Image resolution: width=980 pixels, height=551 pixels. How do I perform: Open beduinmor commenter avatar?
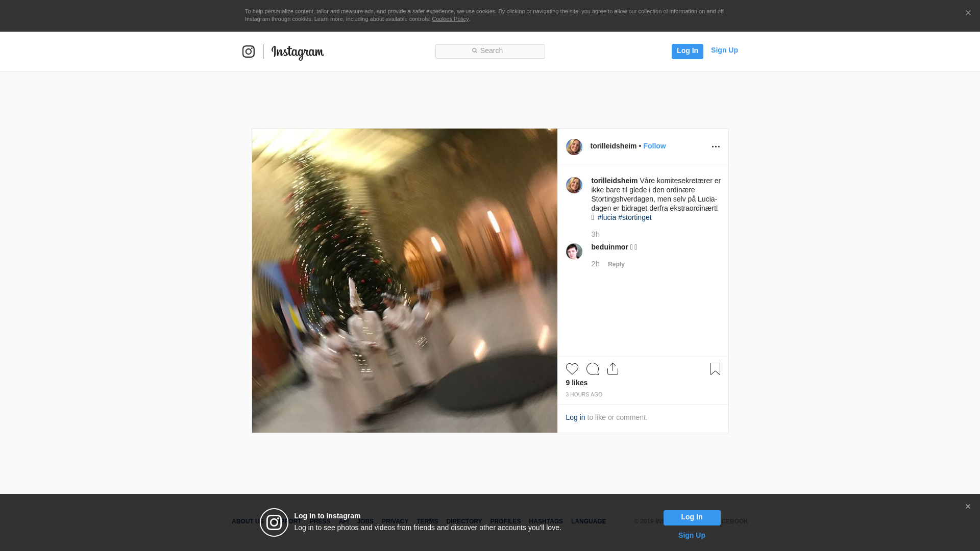point(574,252)
